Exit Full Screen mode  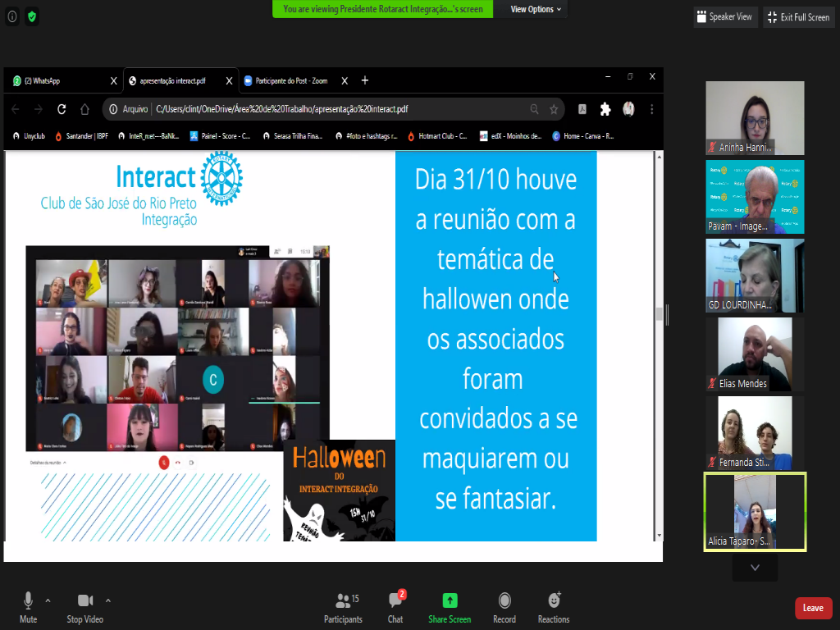pos(798,17)
